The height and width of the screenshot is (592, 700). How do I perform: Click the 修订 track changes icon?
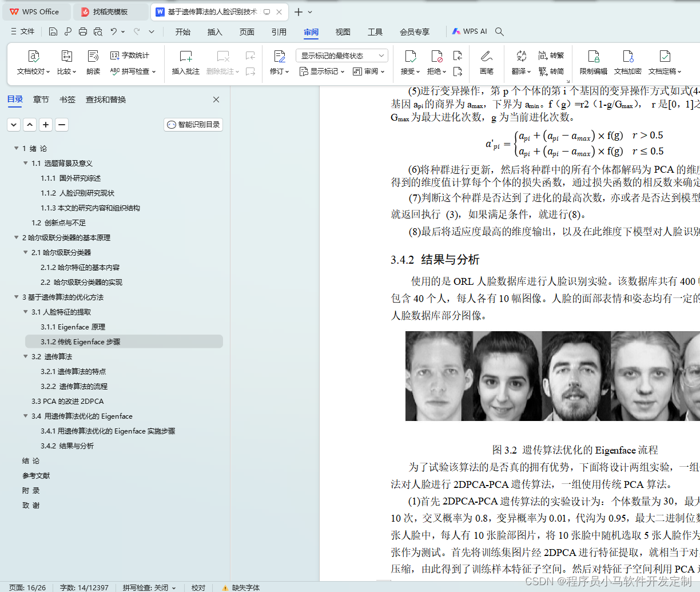[x=279, y=56]
